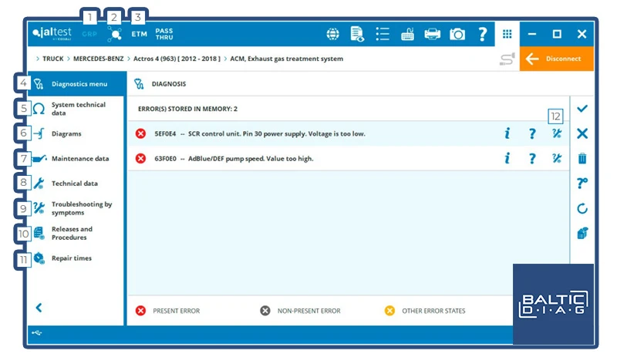Open the PASS THRU mode
The height and width of the screenshot is (364, 617).
pos(164,34)
